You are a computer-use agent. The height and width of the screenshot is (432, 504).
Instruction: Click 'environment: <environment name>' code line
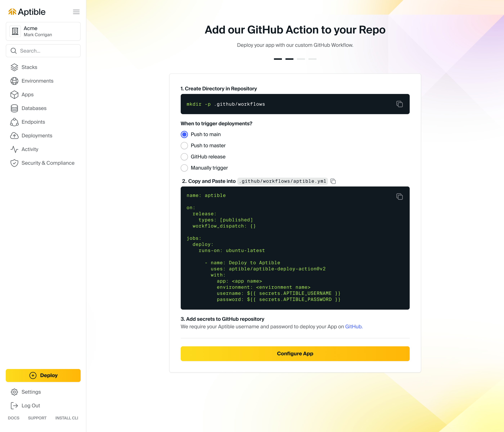coord(264,287)
